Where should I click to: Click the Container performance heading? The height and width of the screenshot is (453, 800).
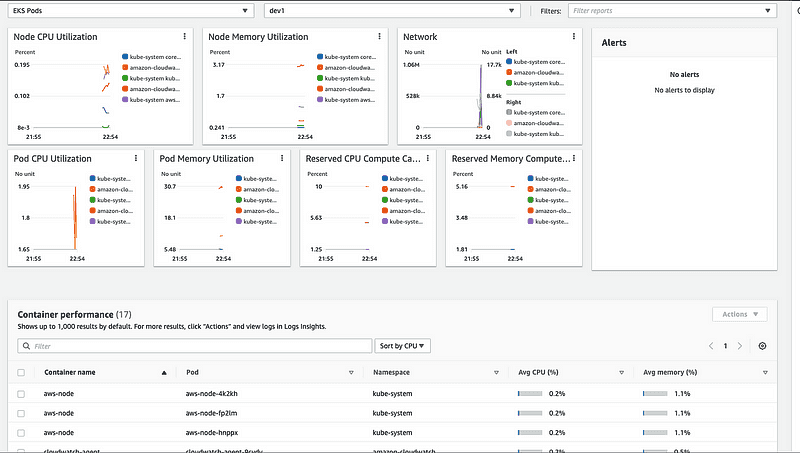click(x=65, y=315)
